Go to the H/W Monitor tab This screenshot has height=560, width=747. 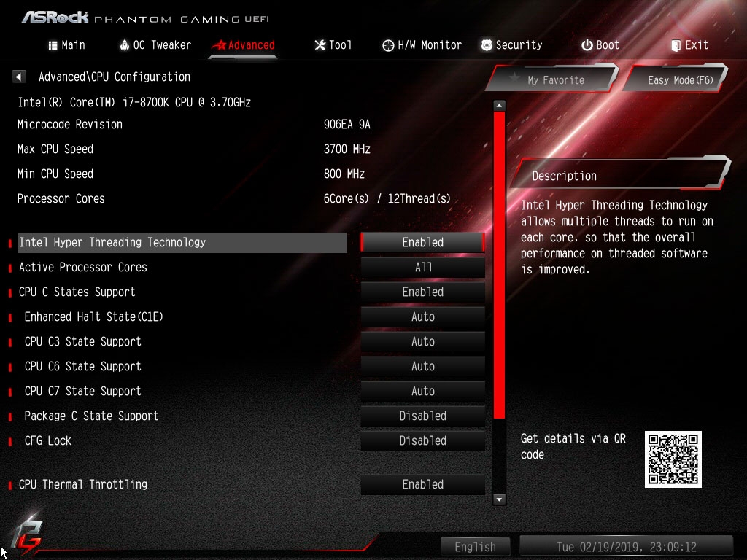tap(422, 45)
